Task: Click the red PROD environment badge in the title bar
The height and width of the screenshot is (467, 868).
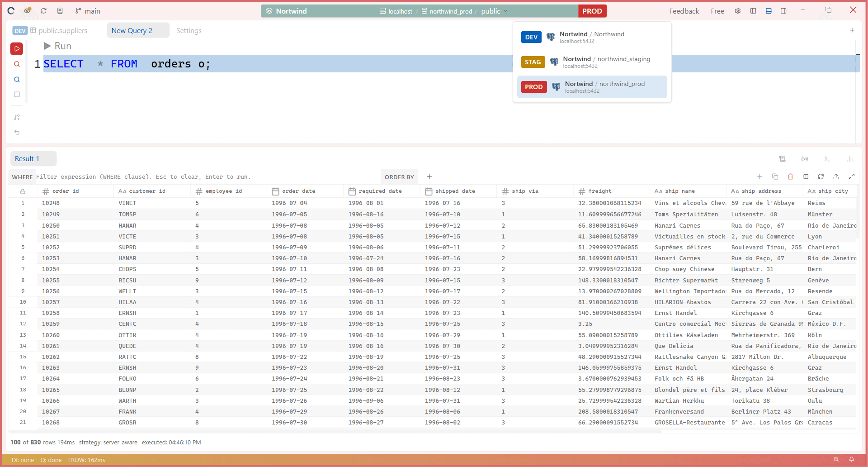Action: pyautogui.click(x=592, y=11)
